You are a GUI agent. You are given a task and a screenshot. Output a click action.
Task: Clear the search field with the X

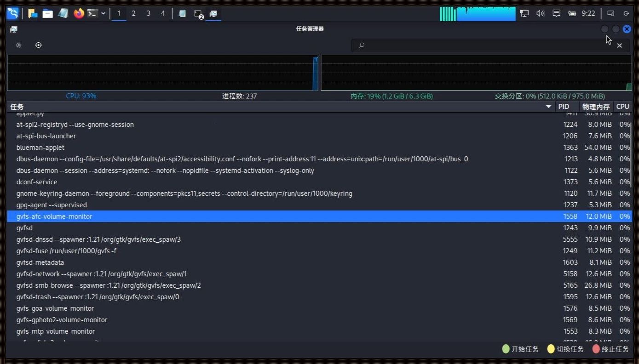[620, 45]
